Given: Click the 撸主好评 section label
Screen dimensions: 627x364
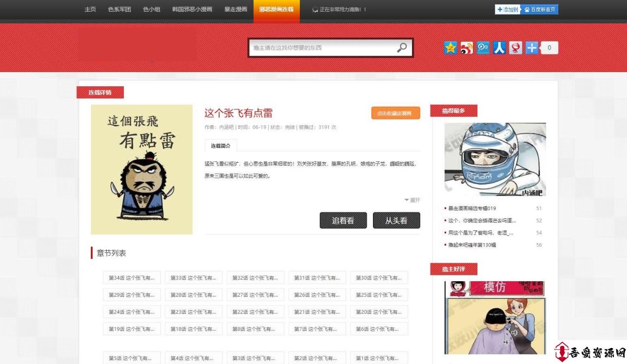Looking at the screenshot, I should tap(453, 269).
